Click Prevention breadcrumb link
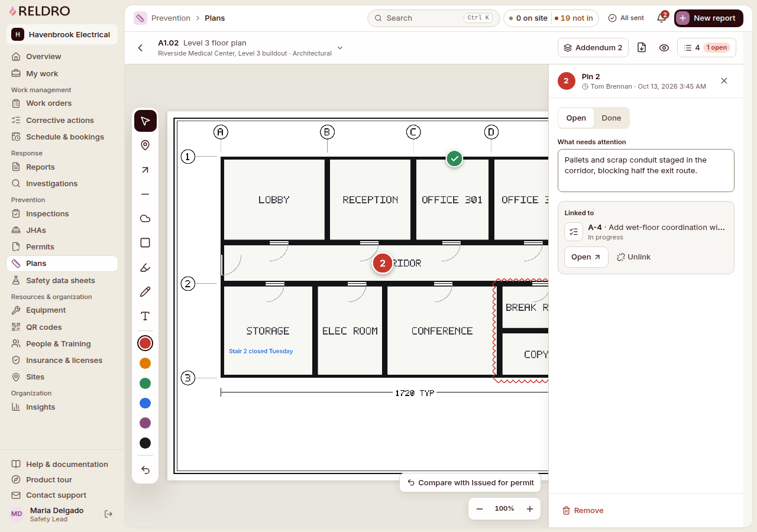The height and width of the screenshot is (532, 757). 170,18
